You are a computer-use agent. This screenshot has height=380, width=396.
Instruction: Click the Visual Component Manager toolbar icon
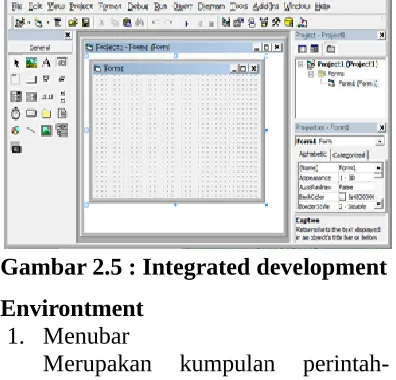(x=302, y=22)
